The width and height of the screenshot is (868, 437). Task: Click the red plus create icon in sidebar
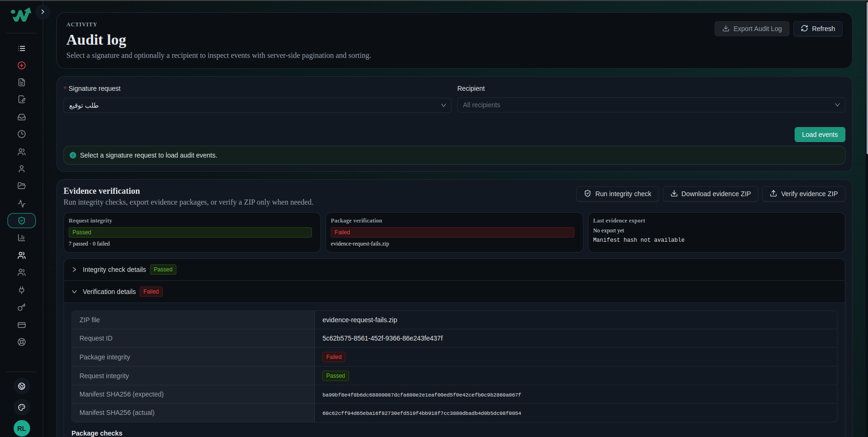[x=22, y=65]
